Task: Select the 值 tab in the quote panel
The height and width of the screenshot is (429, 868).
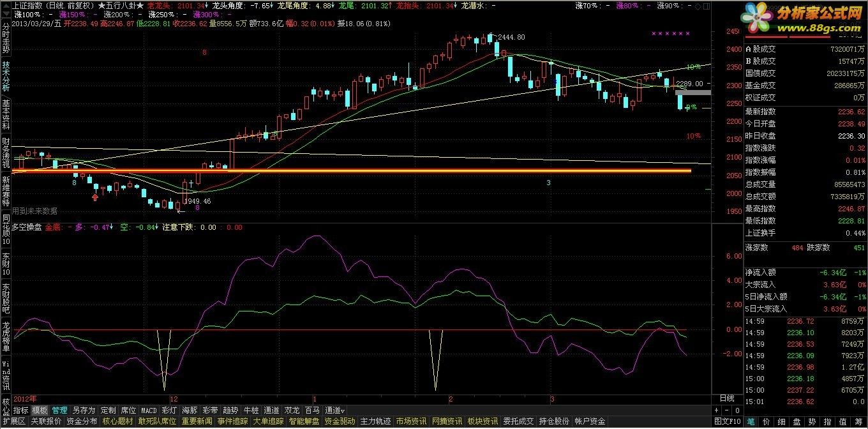Action: (843, 421)
